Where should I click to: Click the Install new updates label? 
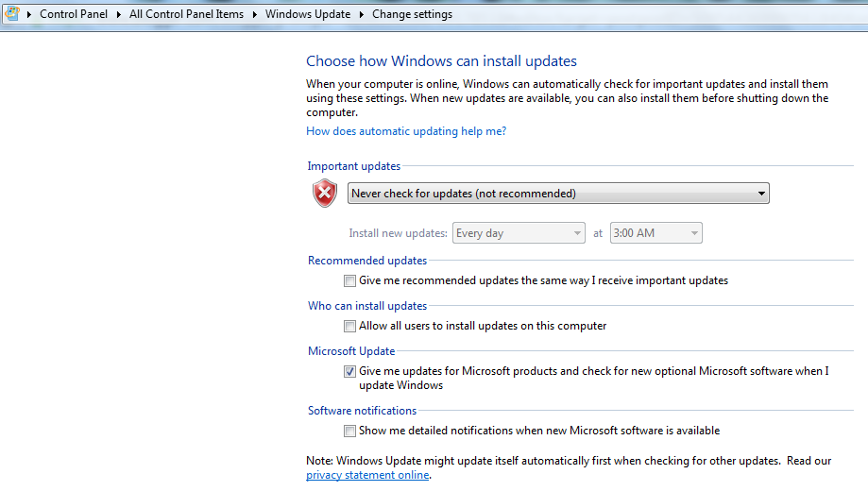pyautogui.click(x=398, y=233)
